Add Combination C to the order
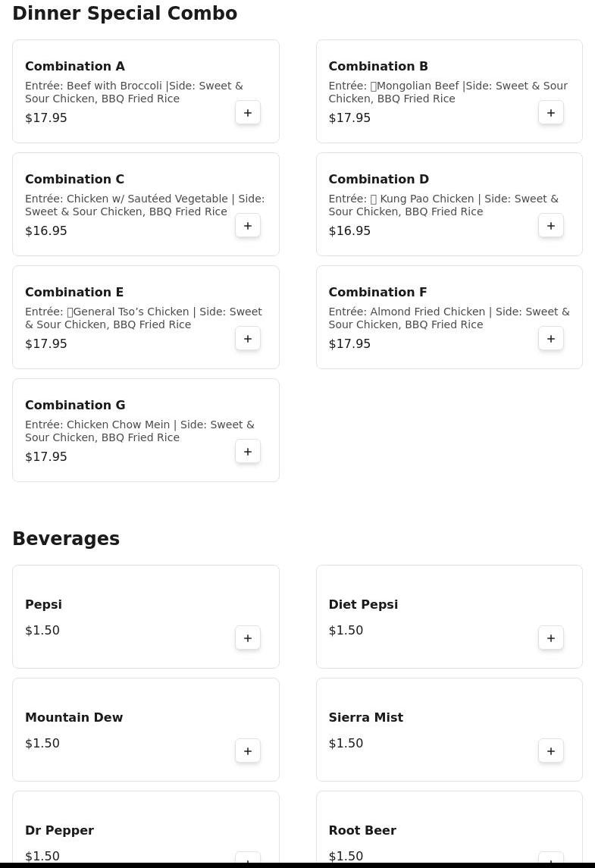This screenshot has height=868, width=595. (248, 226)
